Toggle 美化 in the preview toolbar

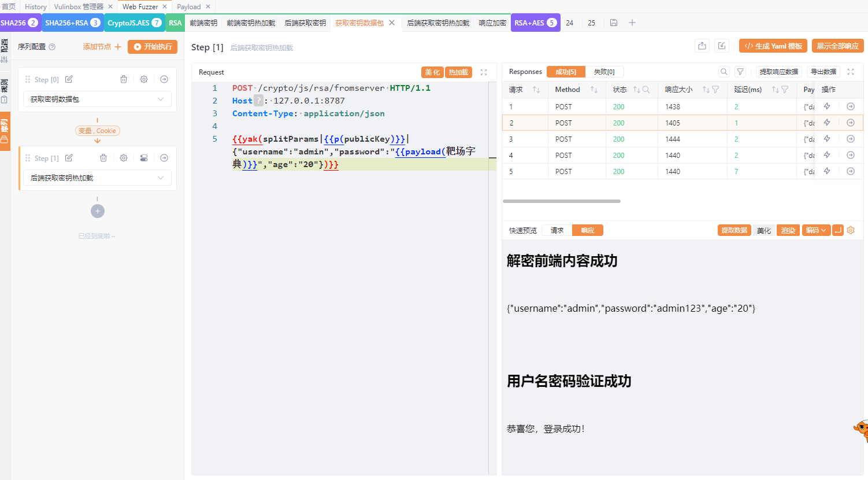pyautogui.click(x=764, y=230)
